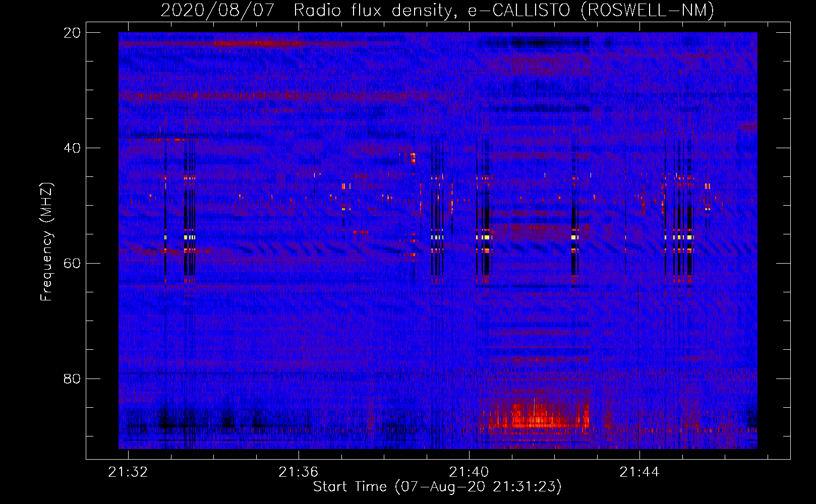Viewport: 816px width, 504px height.
Task: Click the 21:36 time tick label
Action: [x=299, y=472]
